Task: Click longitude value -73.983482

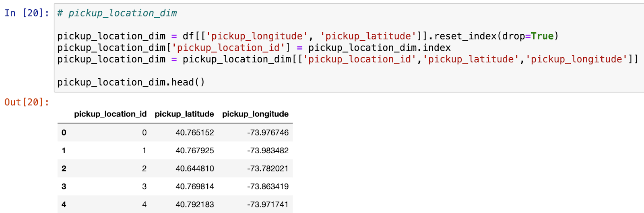Action: (x=268, y=150)
